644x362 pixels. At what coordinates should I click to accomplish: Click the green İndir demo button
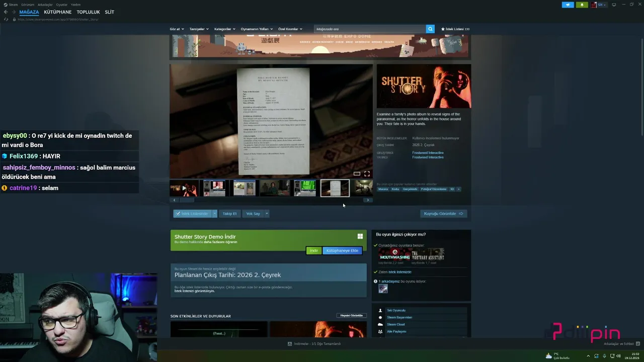click(313, 250)
